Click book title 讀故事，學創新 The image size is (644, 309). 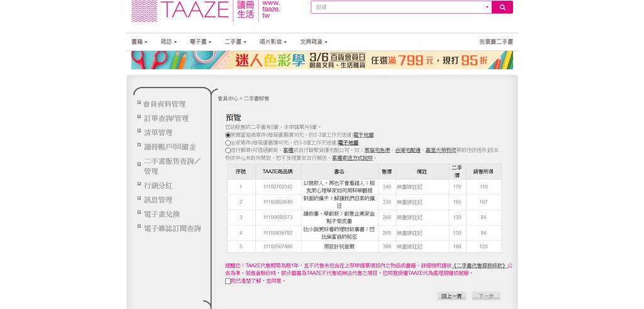[339, 217]
